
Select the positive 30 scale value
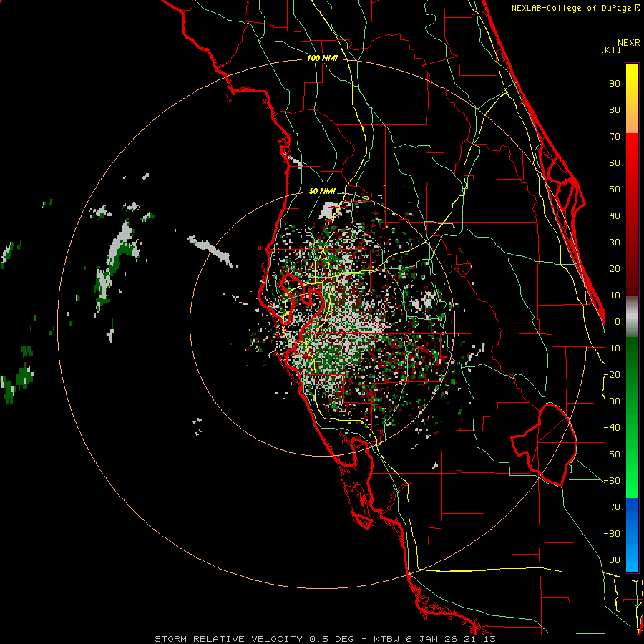615,243
